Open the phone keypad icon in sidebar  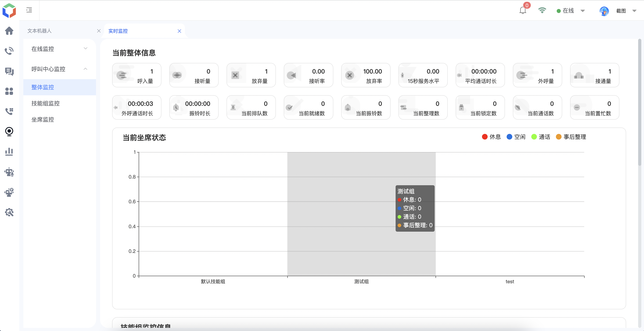(x=9, y=111)
